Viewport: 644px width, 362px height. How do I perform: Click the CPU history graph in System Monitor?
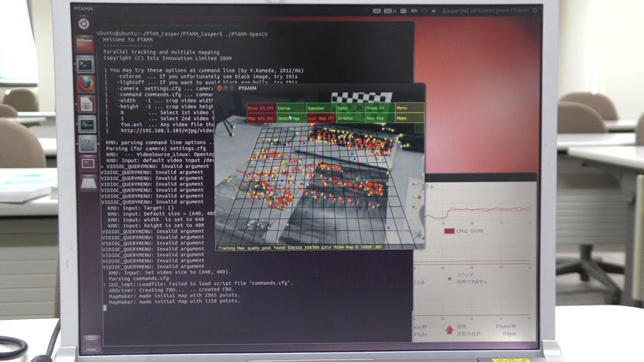479,211
